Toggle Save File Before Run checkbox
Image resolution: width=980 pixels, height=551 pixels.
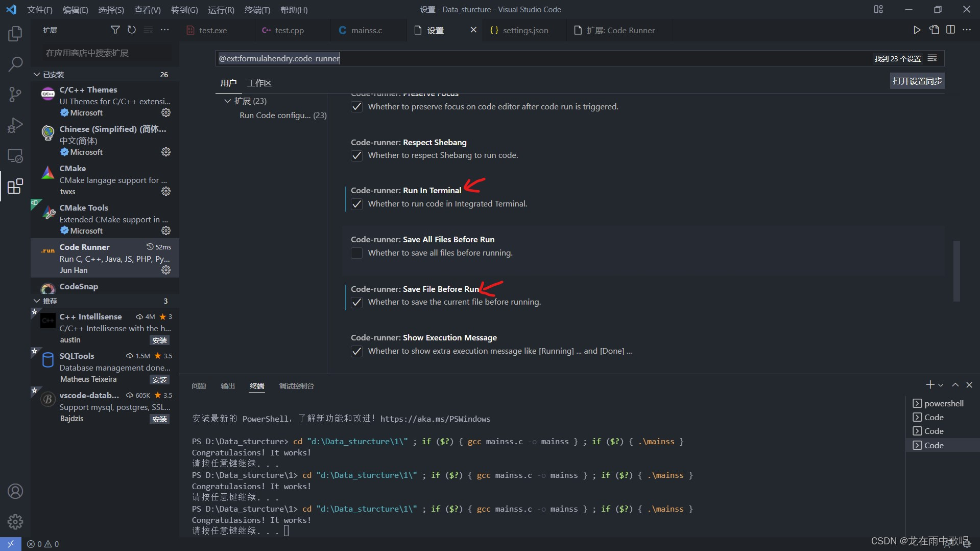[356, 302]
